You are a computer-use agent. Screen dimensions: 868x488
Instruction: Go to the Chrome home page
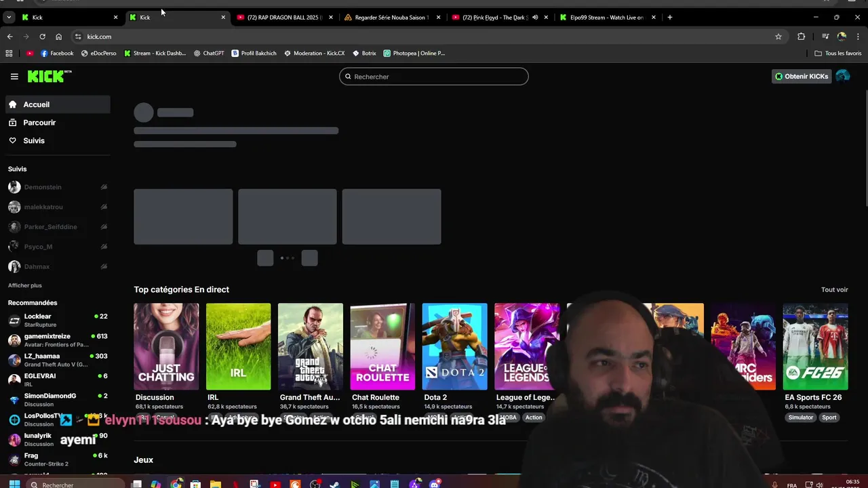click(58, 37)
